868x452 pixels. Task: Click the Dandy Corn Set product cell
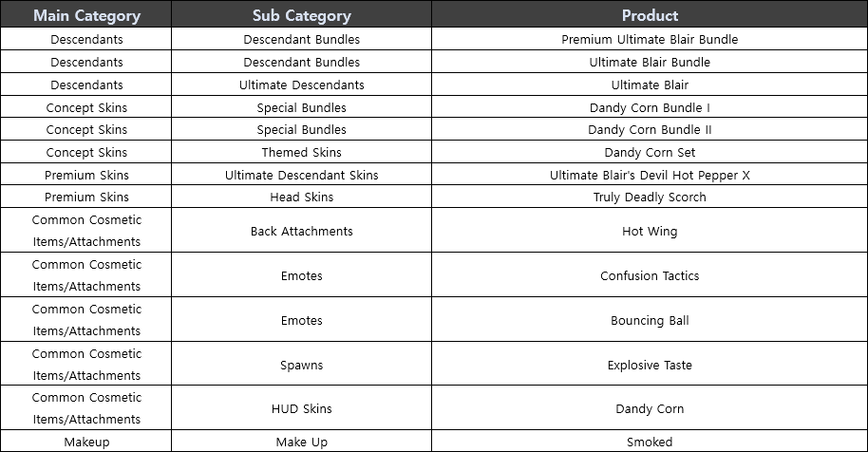click(650, 152)
